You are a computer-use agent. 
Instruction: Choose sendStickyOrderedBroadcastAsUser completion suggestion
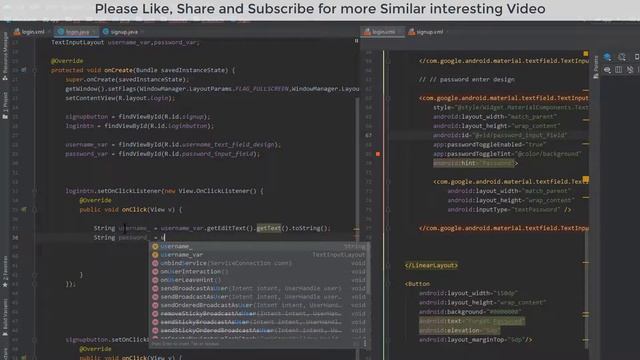pyautogui.click(x=259, y=330)
